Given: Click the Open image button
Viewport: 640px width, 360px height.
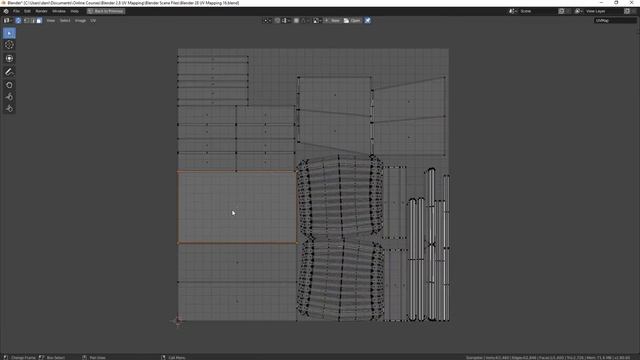Looking at the screenshot, I should (x=352, y=20).
